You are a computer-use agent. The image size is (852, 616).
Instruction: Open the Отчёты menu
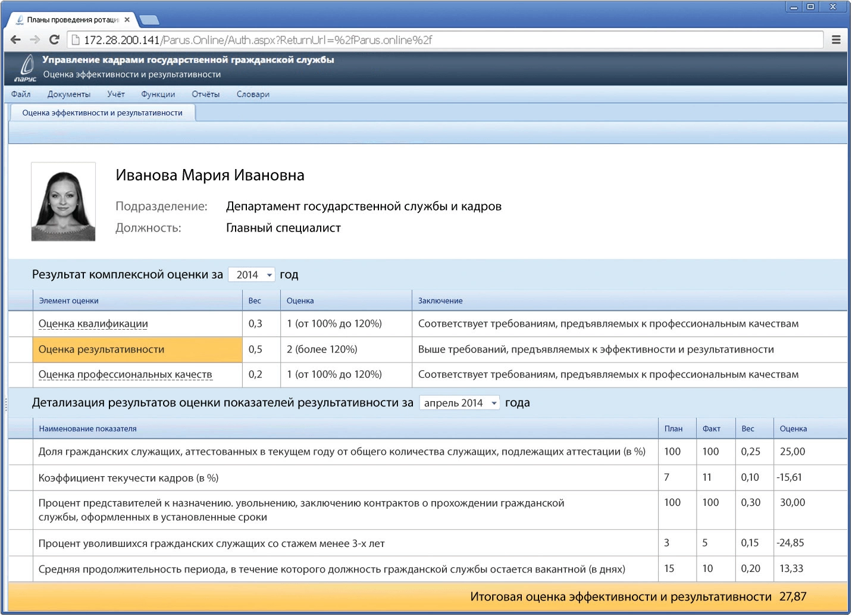(205, 94)
